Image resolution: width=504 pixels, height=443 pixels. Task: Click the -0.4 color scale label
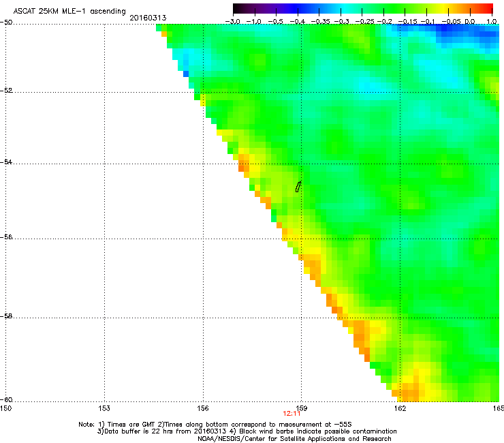(298, 22)
